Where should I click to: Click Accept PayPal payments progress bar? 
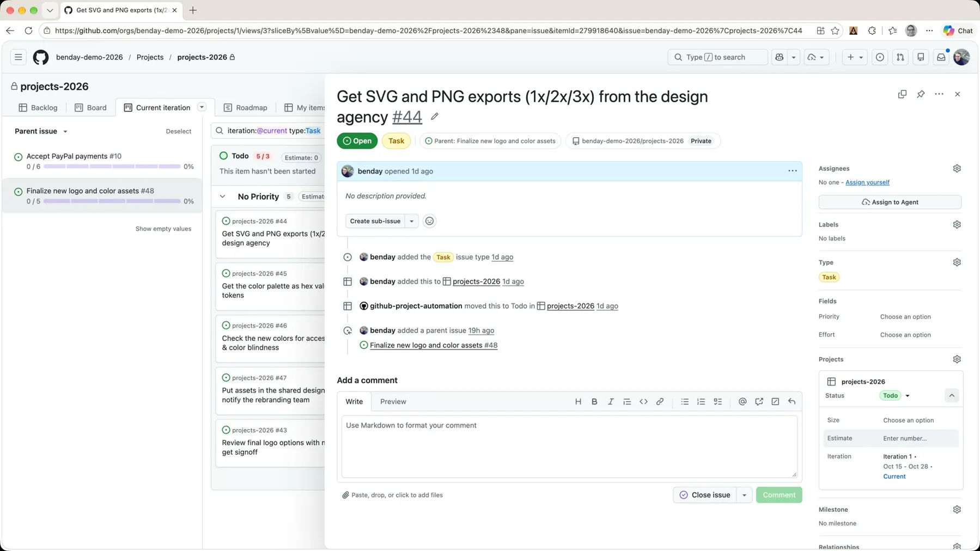pyautogui.click(x=112, y=167)
